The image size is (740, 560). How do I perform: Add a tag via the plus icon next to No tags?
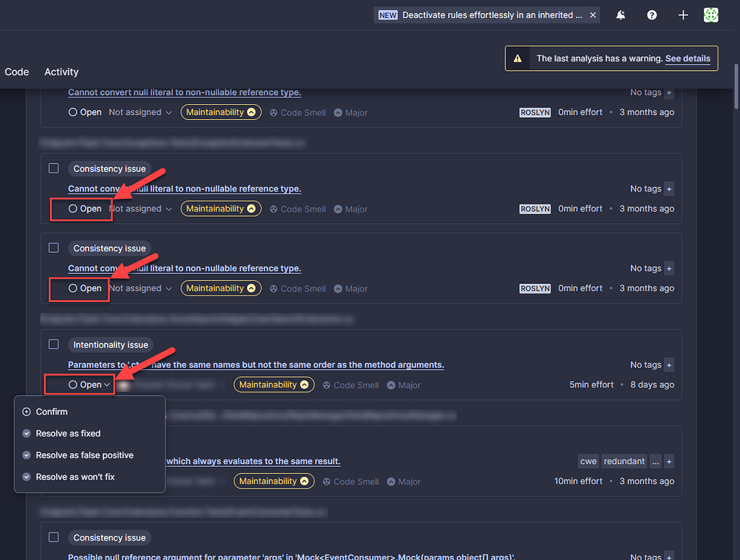click(671, 92)
